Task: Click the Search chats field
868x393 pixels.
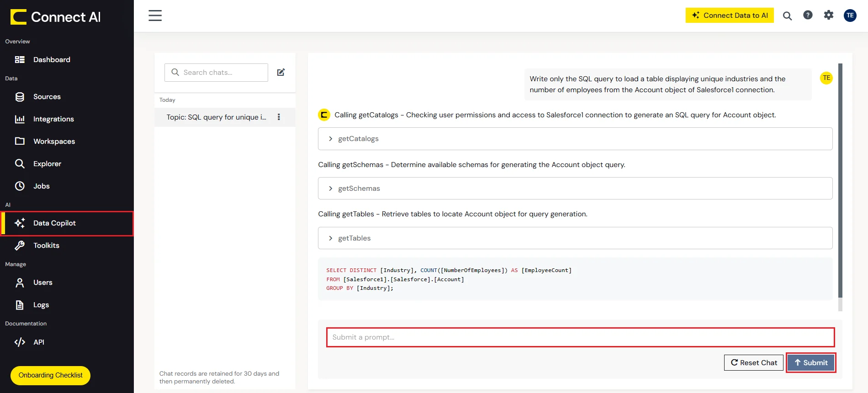Action: pos(216,72)
